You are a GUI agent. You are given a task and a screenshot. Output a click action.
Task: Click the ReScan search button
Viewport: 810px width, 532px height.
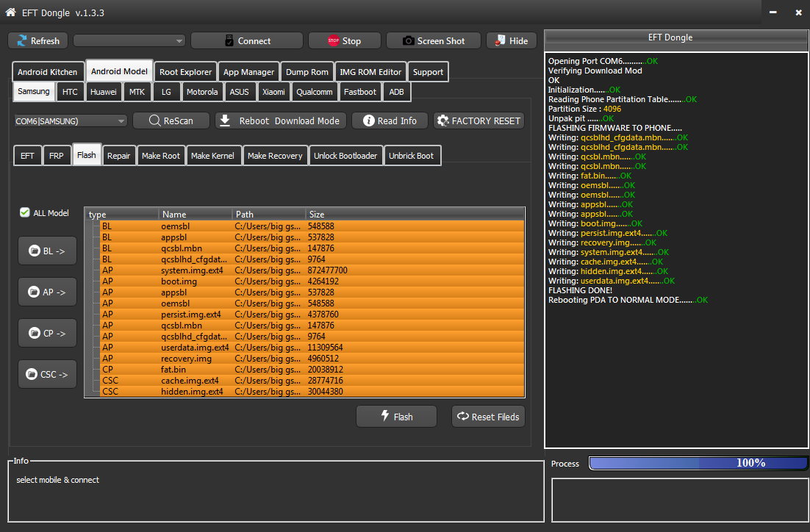(x=171, y=121)
